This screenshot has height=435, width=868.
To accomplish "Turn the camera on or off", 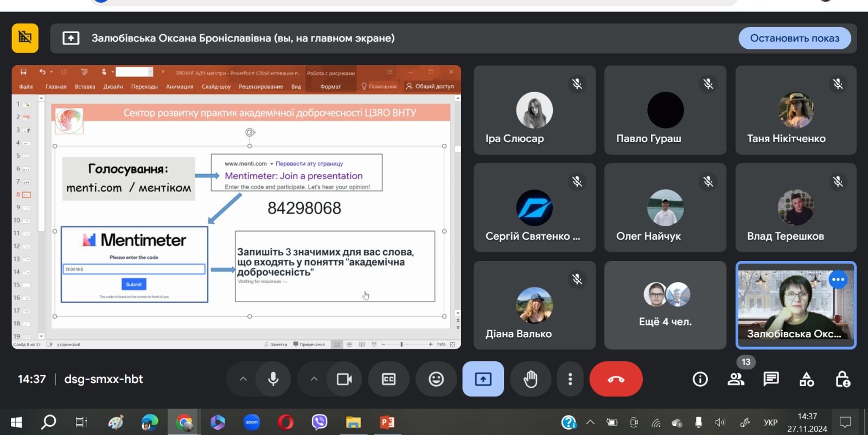I will click(x=344, y=379).
